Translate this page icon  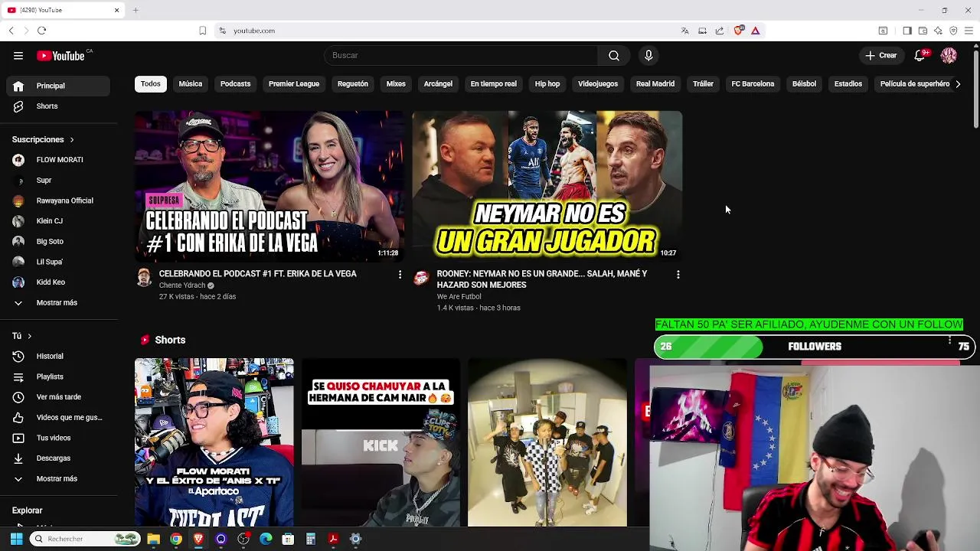pyautogui.click(x=684, y=31)
